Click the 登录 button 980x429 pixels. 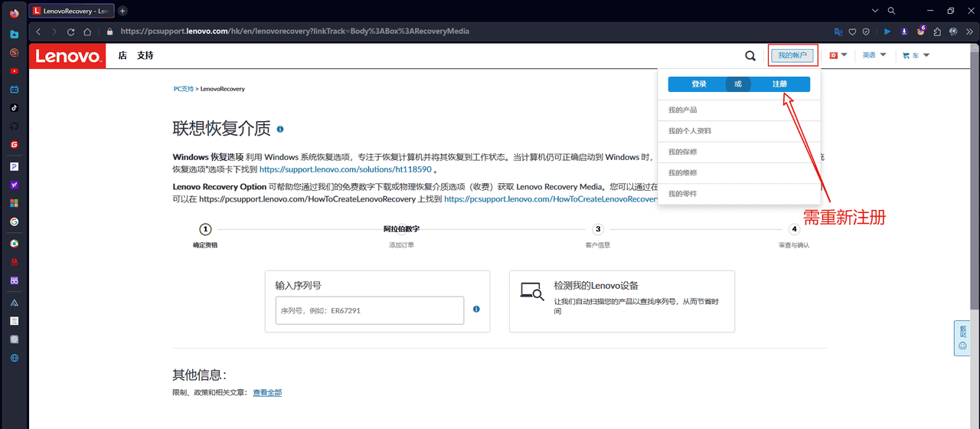click(698, 84)
